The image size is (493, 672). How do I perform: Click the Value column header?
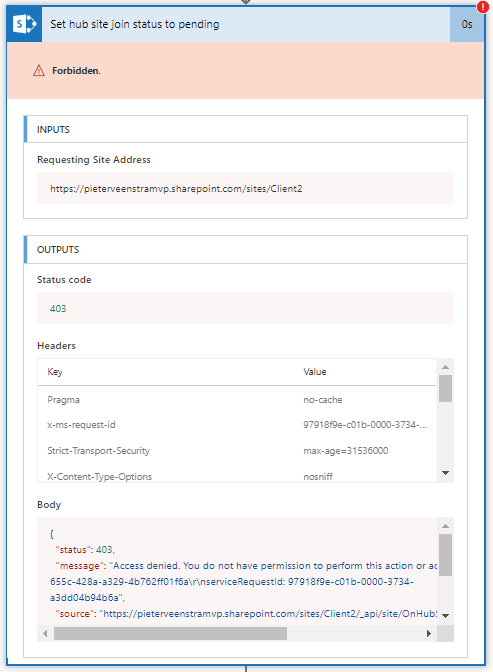pyautogui.click(x=315, y=372)
